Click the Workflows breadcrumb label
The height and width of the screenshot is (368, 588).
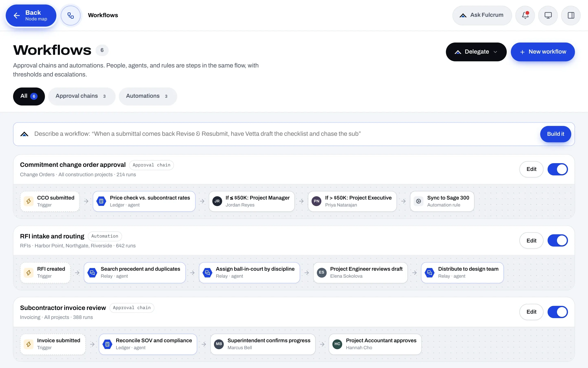pos(103,15)
